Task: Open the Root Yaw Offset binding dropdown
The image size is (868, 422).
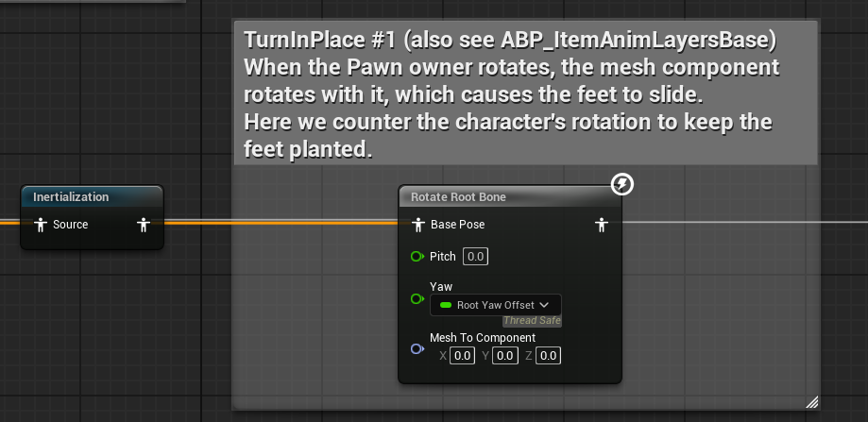Action: pos(496,305)
